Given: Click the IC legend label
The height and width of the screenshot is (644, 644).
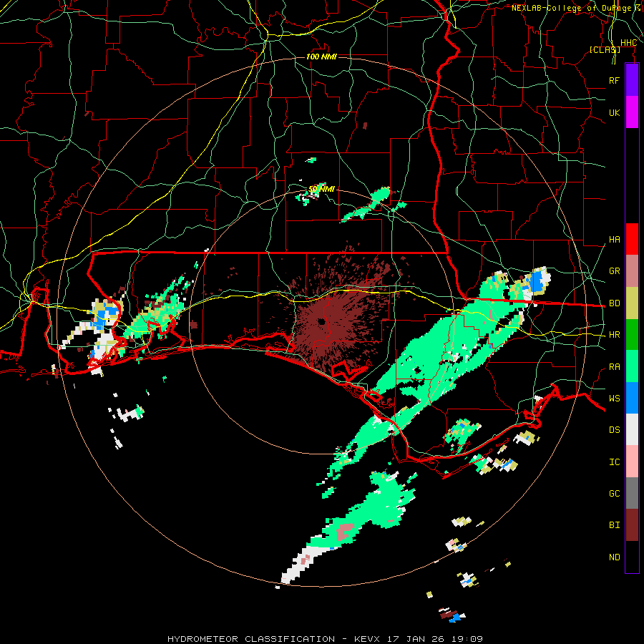Looking at the screenshot, I should [615, 462].
